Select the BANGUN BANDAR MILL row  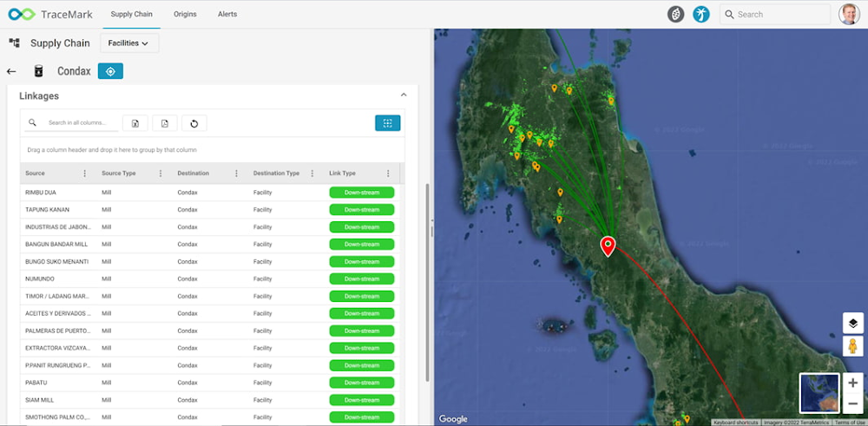point(210,244)
